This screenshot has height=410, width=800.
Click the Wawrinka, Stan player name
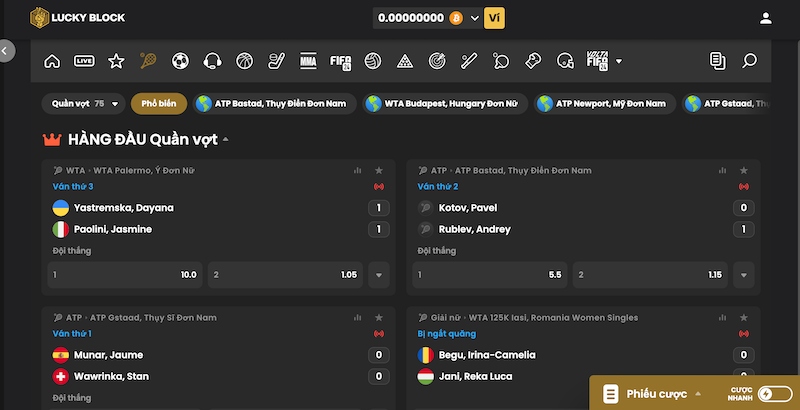pos(111,376)
